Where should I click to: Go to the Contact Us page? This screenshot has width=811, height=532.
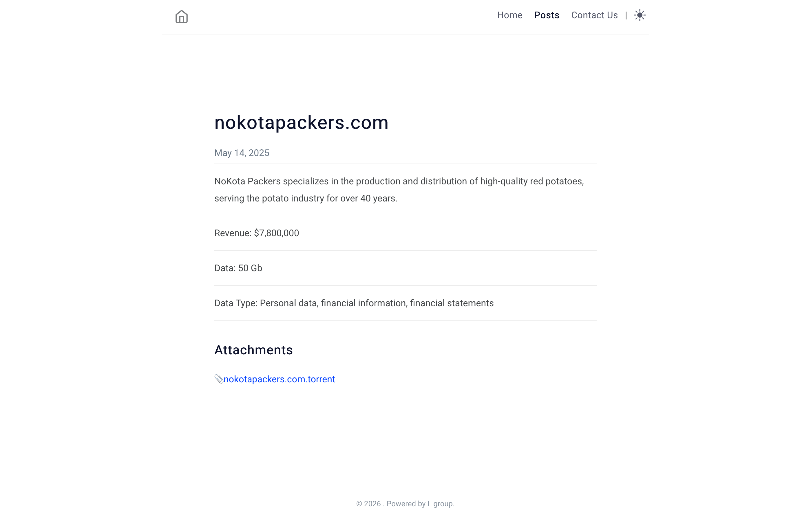pos(594,15)
